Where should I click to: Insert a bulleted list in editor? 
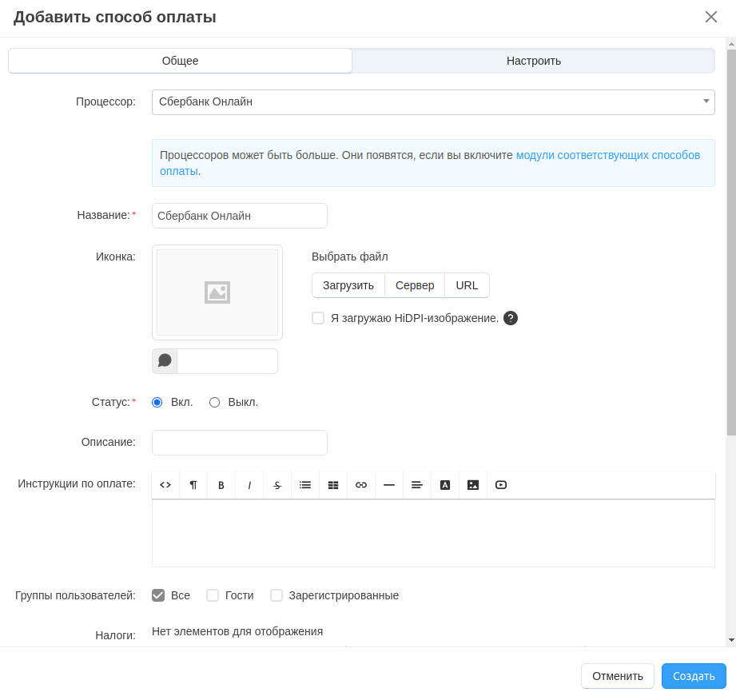pos(305,485)
